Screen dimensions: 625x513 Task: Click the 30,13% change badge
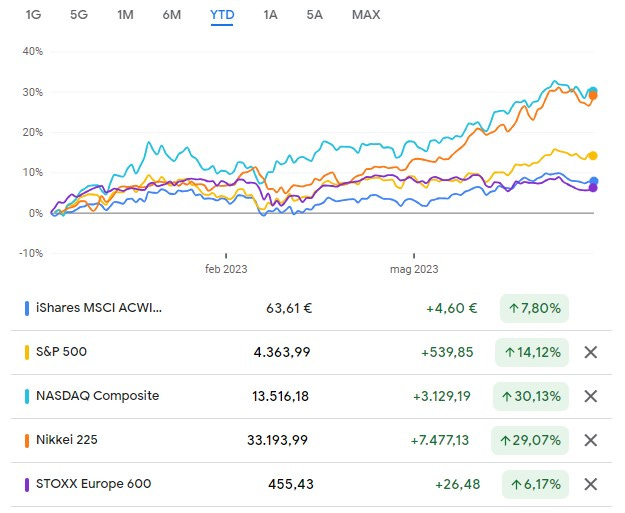pyautogui.click(x=531, y=396)
